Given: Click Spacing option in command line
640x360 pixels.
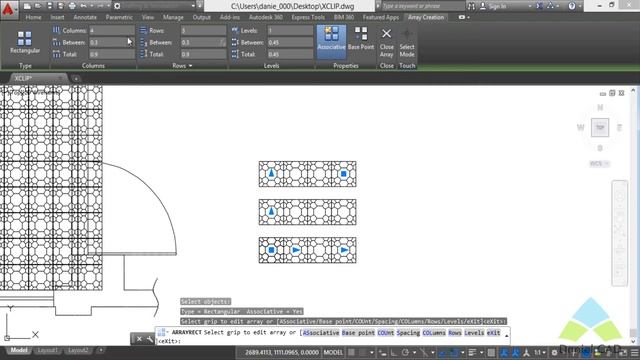Looking at the screenshot, I should point(408,333).
